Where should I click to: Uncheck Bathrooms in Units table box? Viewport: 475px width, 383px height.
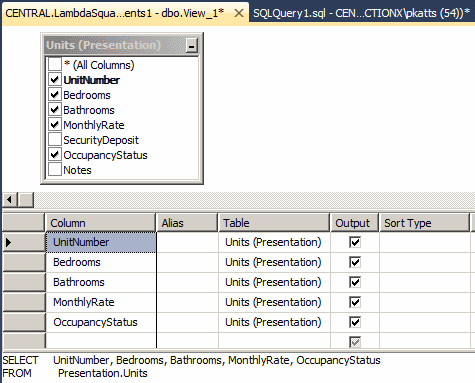pos(55,110)
